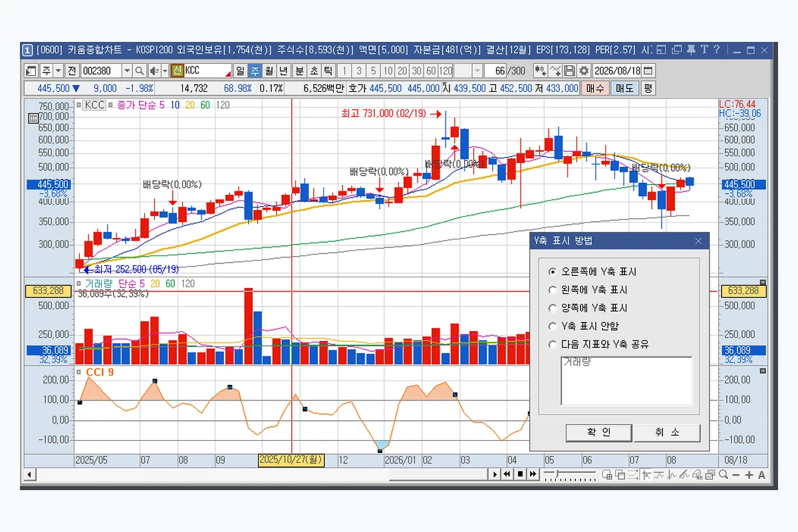
Task: Rewind chart replay with double-left arrows
Action: (x=507, y=474)
